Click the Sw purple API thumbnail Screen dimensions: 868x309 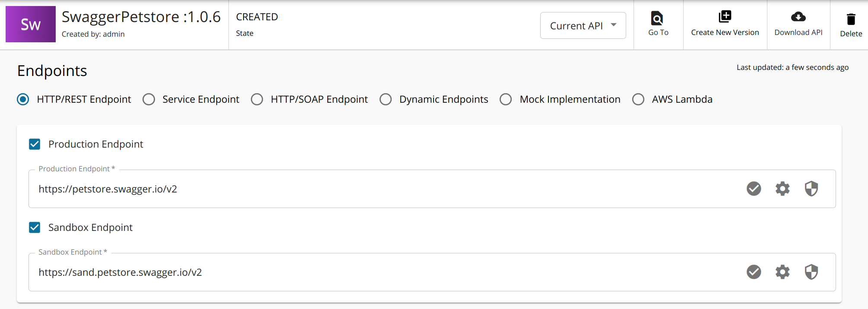pyautogui.click(x=30, y=24)
